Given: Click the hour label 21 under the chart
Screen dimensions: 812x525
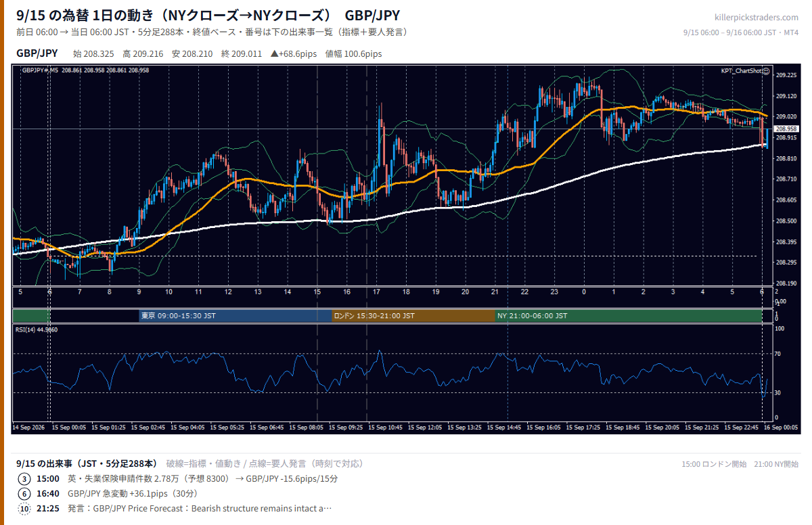Looking at the screenshot, I should [495, 292].
